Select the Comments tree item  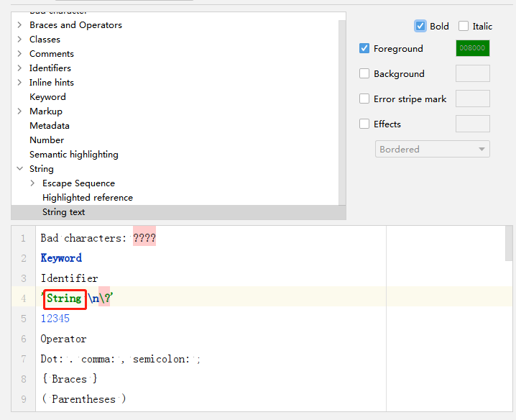click(x=52, y=54)
